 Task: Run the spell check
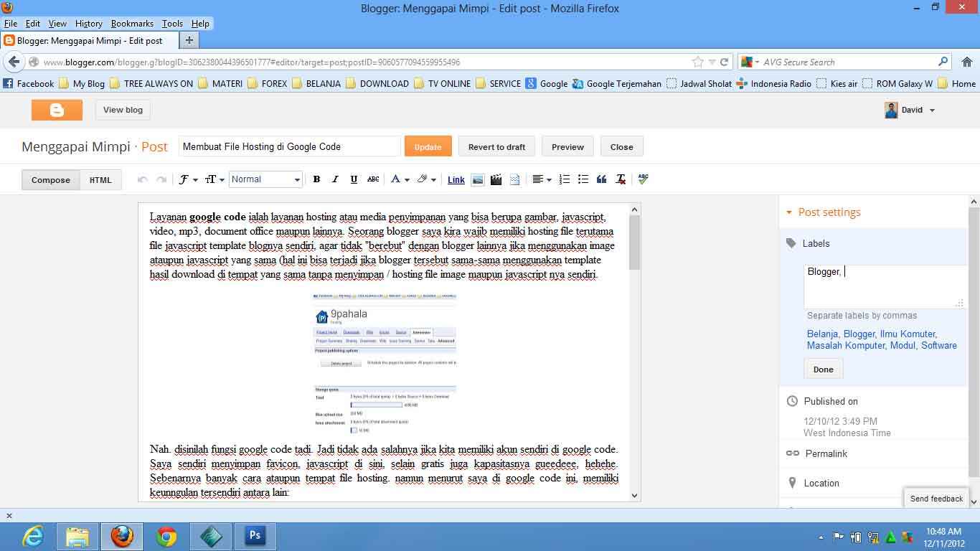(x=643, y=179)
